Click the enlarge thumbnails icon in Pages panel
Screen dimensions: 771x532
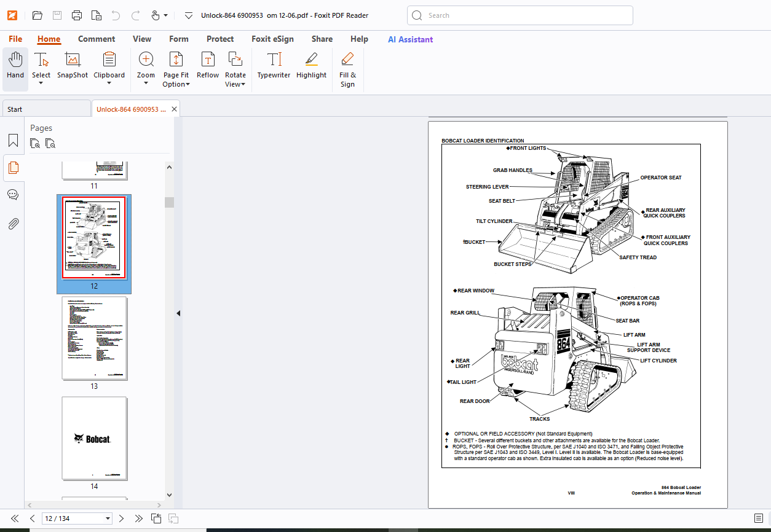[36, 144]
